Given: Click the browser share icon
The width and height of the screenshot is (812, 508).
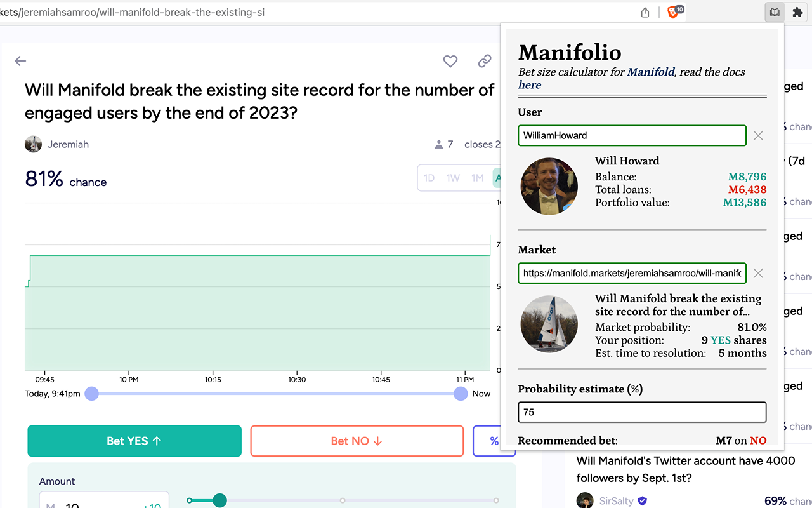Looking at the screenshot, I should pyautogui.click(x=645, y=12).
